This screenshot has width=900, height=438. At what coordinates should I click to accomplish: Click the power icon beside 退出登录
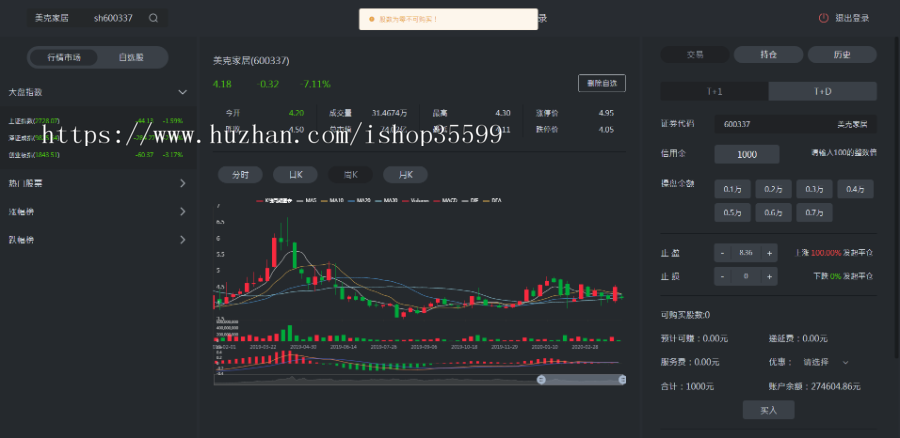coord(824,18)
